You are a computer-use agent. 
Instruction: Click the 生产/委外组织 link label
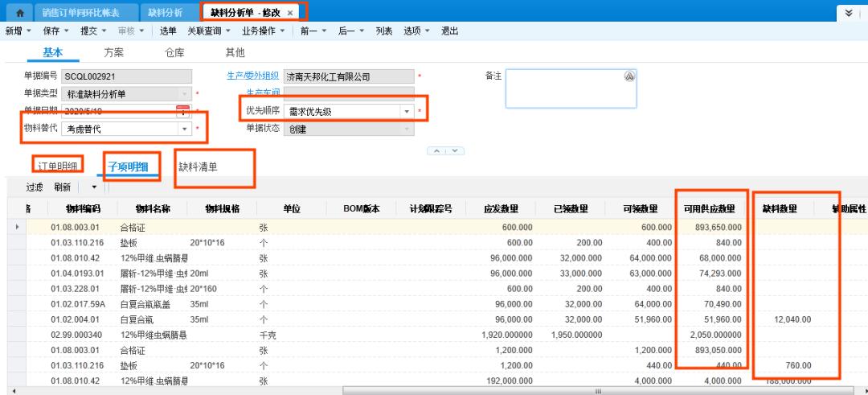point(252,76)
